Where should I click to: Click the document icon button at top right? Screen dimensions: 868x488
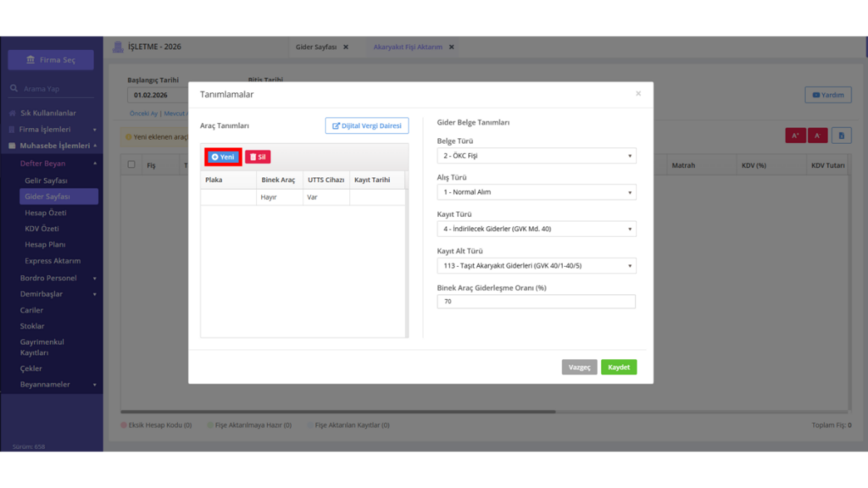tap(842, 136)
